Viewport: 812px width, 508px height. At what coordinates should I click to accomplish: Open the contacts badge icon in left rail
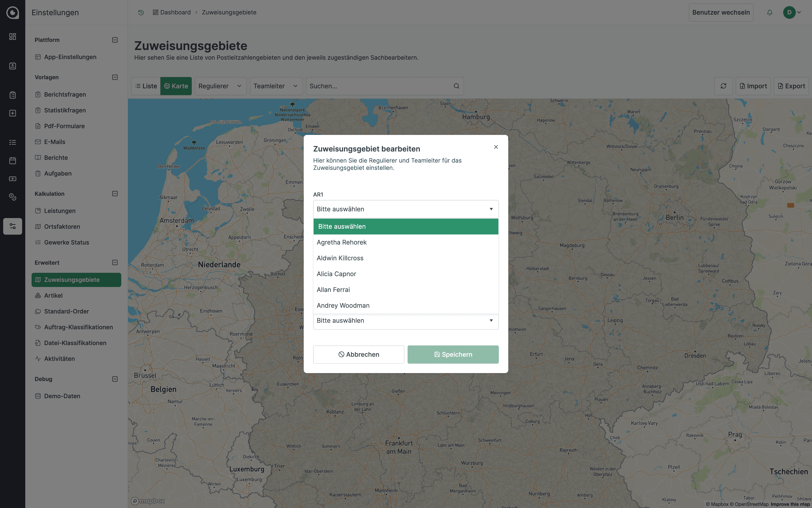pos(12,66)
